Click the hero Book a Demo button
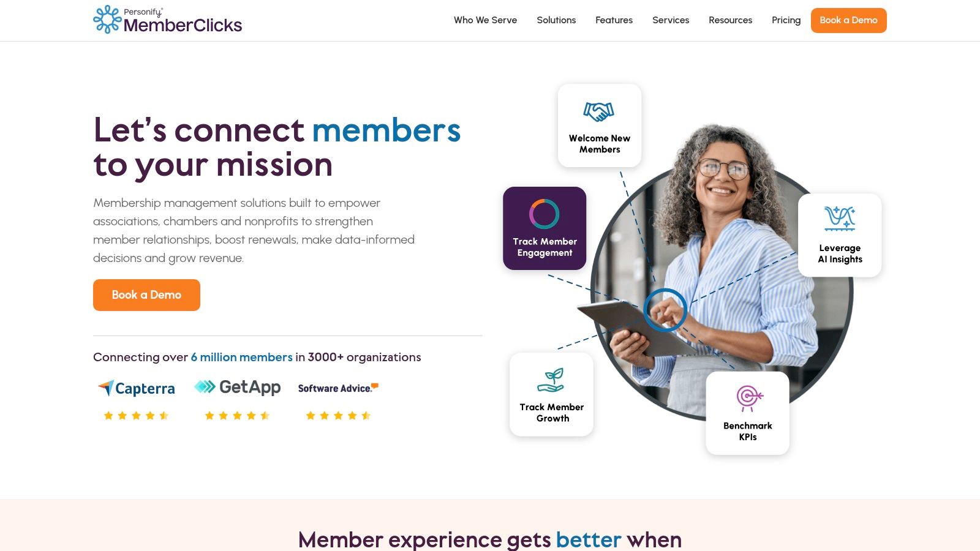This screenshot has width=980, height=551. click(x=146, y=295)
